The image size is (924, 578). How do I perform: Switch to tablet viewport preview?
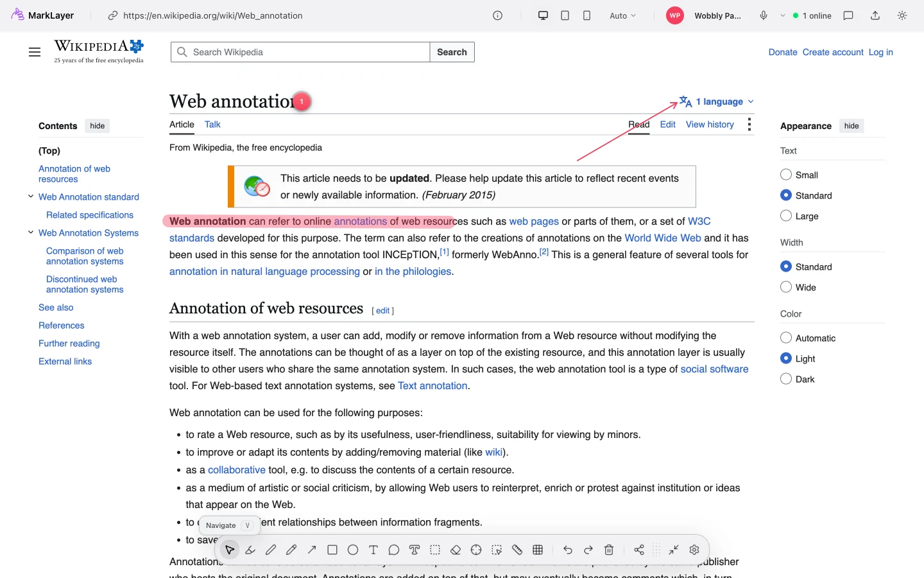(565, 15)
